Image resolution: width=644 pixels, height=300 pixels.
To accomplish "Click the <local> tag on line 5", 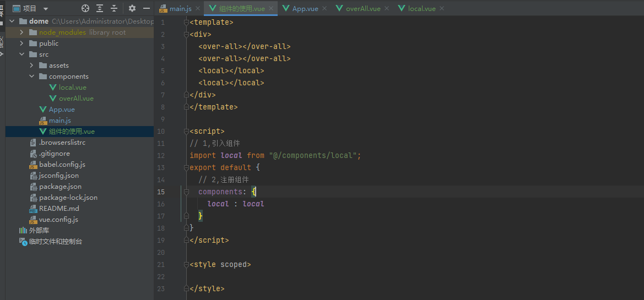I will coord(214,70).
